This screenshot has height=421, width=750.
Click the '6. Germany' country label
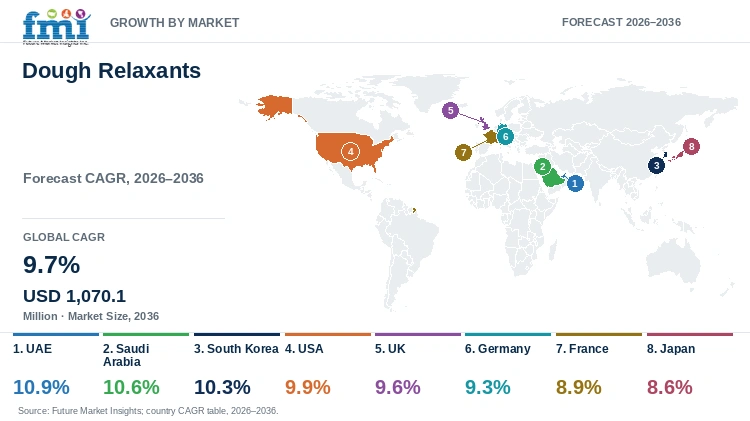coord(497,349)
